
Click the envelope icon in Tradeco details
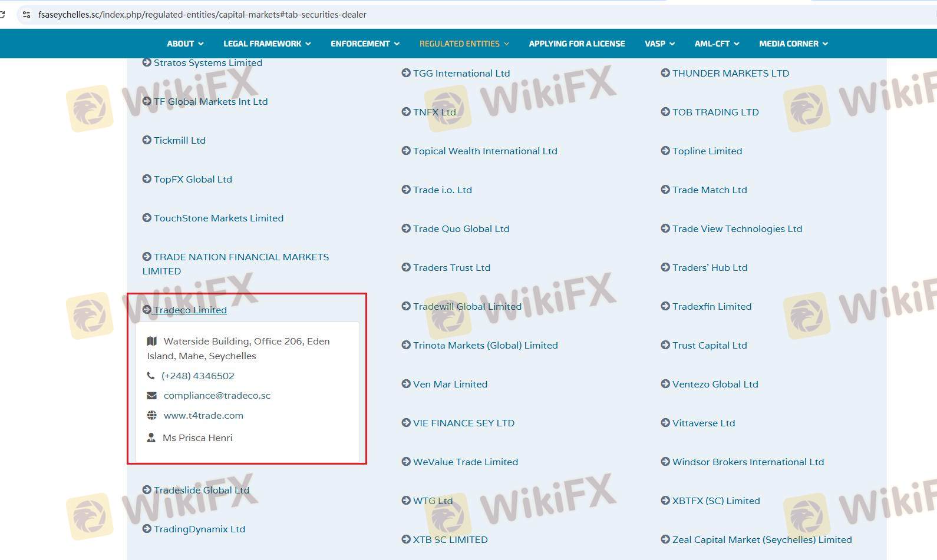[151, 396]
